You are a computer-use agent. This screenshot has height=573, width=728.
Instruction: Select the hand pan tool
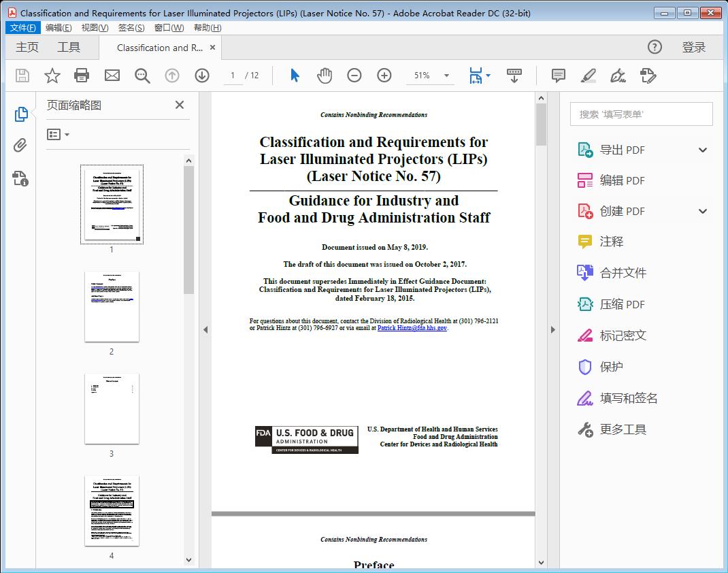325,76
